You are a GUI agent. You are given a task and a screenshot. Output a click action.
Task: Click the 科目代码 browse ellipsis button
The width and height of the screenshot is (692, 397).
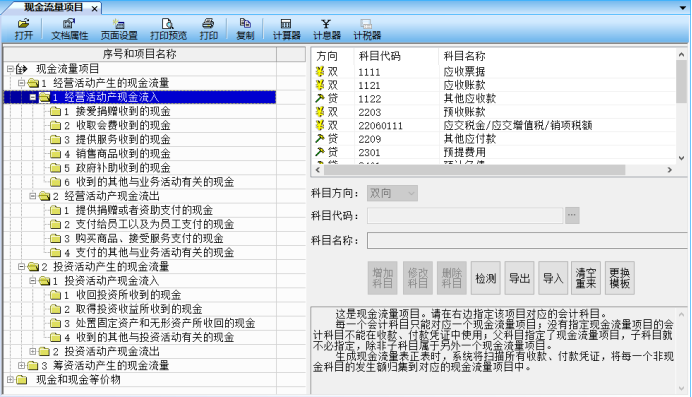[x=572, y=215]
